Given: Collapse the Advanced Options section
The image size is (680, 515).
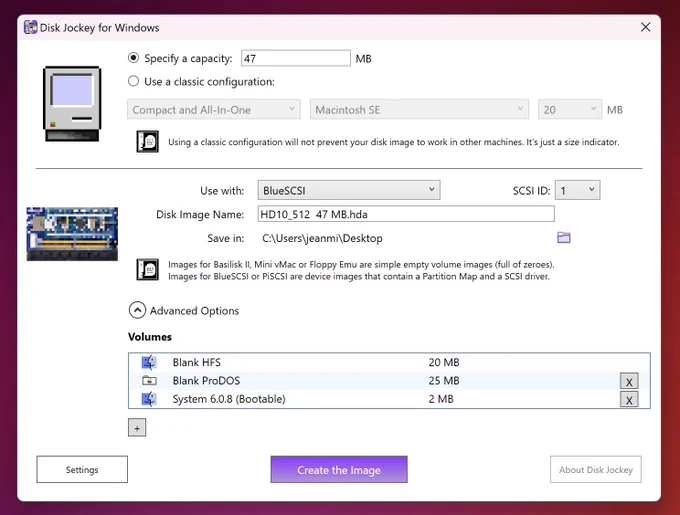Looking at the screenshot, I should (x=137, y=310).
